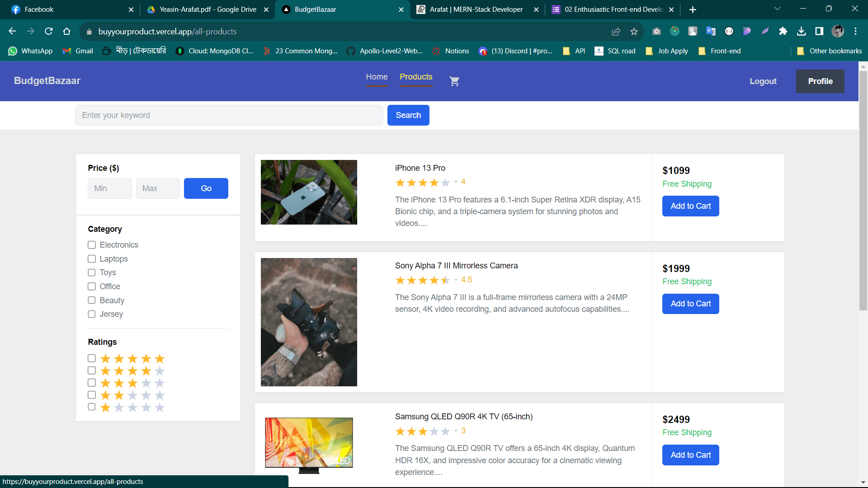Open the Gmail bookmark
Viewport: 868px width, 488px height.
(x=78, y=51)
